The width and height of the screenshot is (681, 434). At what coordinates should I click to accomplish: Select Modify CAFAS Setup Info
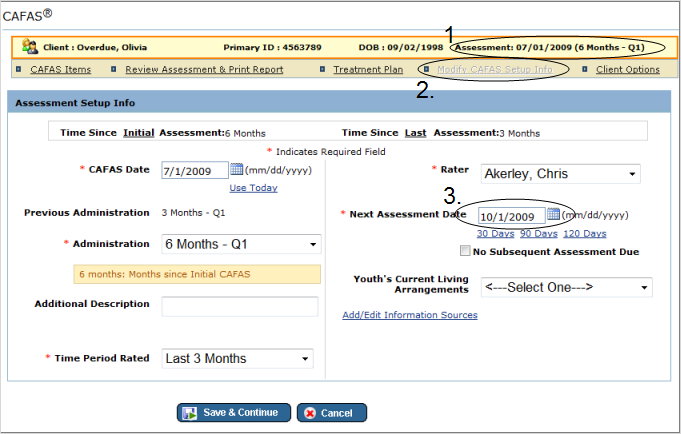click(495, 70)
